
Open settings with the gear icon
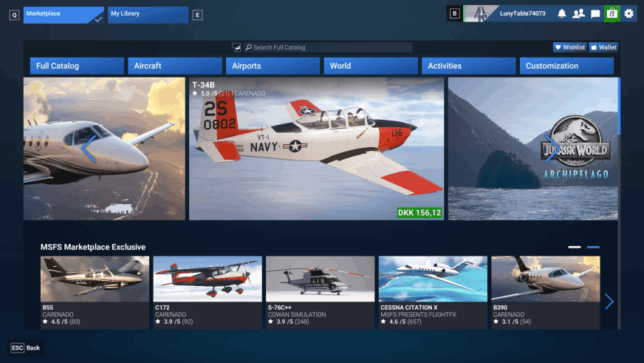coord(628,13)
